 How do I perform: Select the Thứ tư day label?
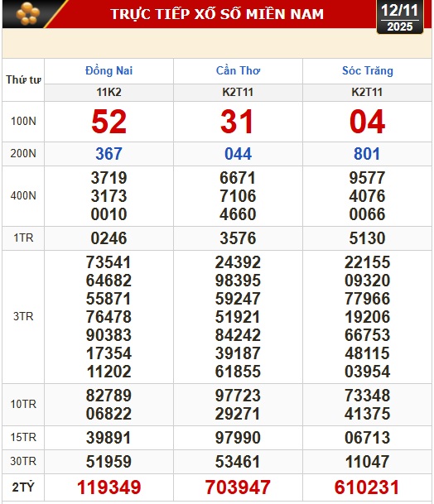pyautogui.click(x=23, y=79)
